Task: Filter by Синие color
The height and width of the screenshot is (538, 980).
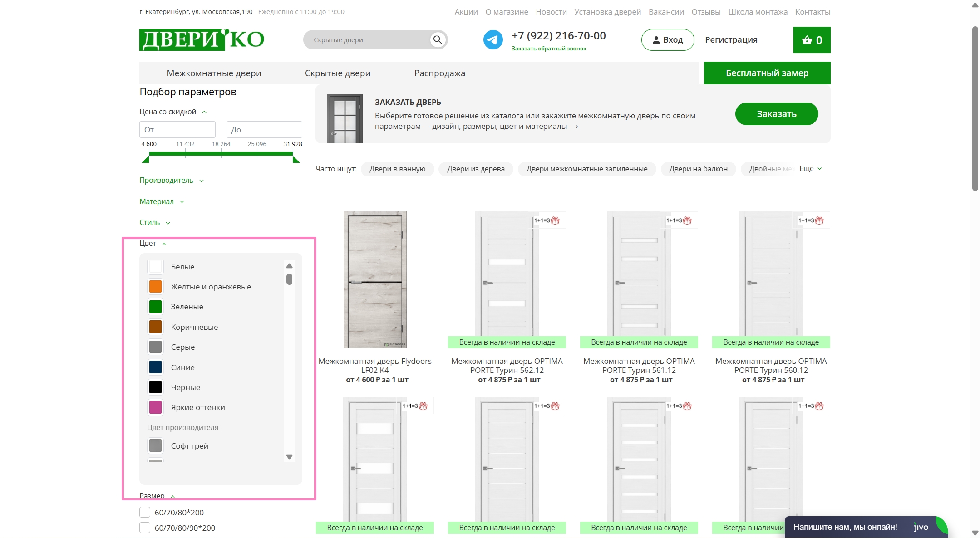Action: coord(155,367)
